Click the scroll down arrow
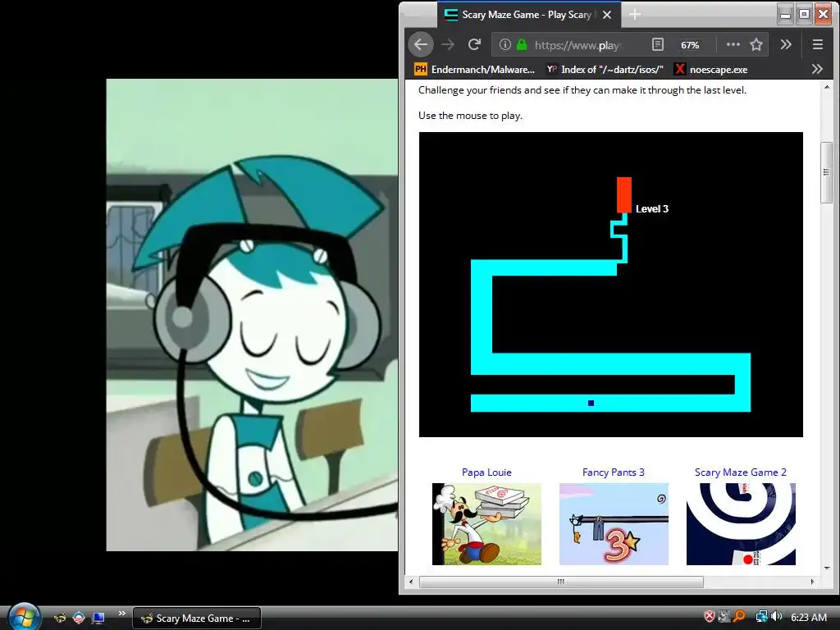Screen dimensions: 840x630 click(x=826, y=568)
